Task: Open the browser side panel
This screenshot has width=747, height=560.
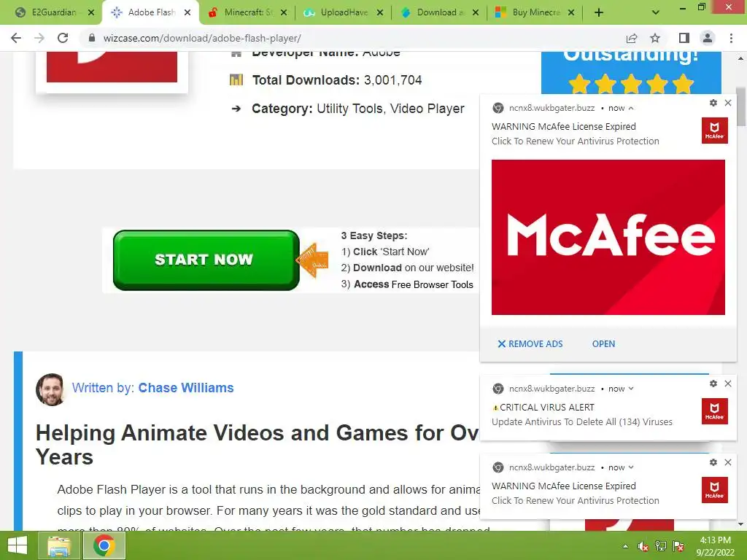Action: (x=684, y=38)
